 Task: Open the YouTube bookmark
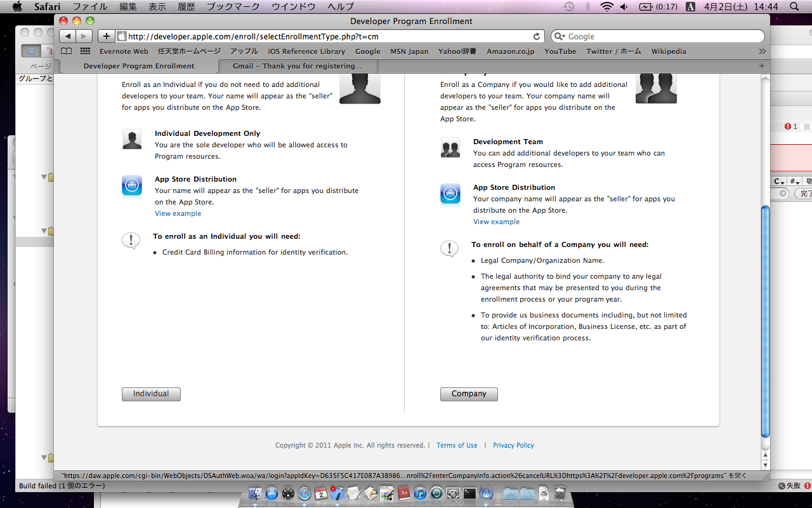[560, 51]
